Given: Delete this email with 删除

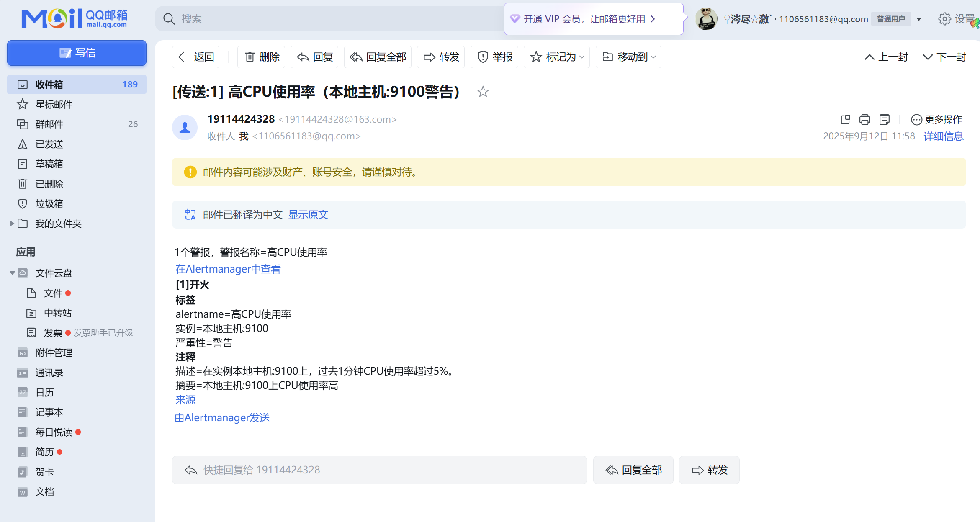Looking at the screenshot, I should tap(261, 57).
